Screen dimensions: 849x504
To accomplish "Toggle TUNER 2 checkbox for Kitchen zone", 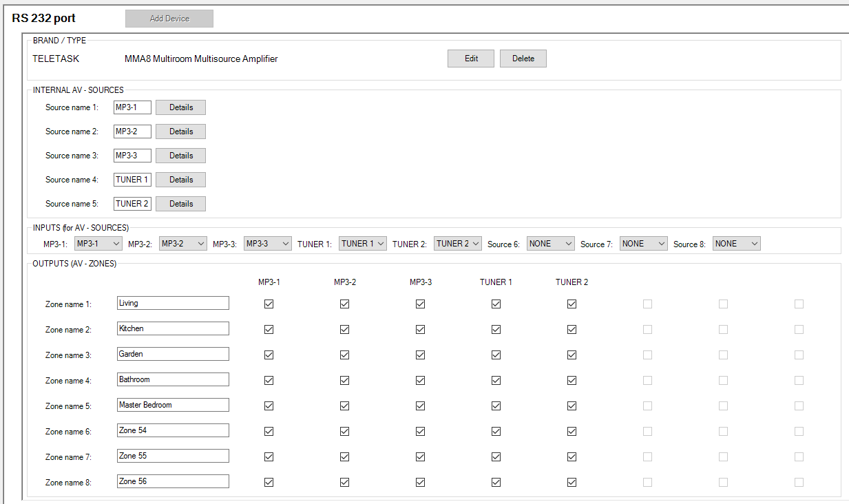I will click(572, 329).
